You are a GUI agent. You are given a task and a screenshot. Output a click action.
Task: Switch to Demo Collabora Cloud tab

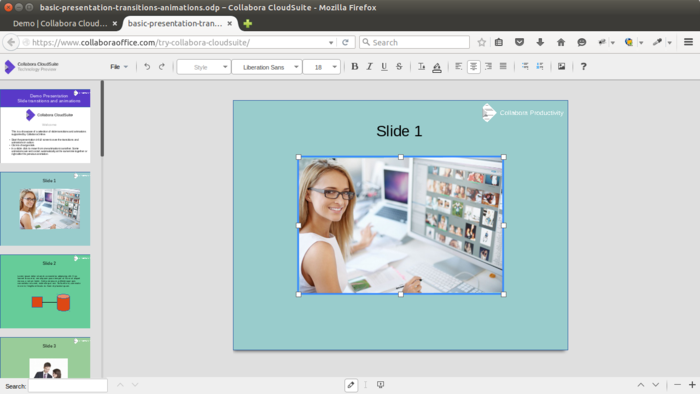point(60,23)
